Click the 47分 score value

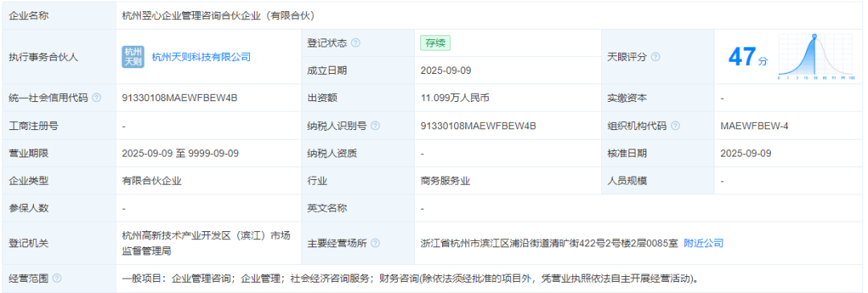[x=748, y=57]
